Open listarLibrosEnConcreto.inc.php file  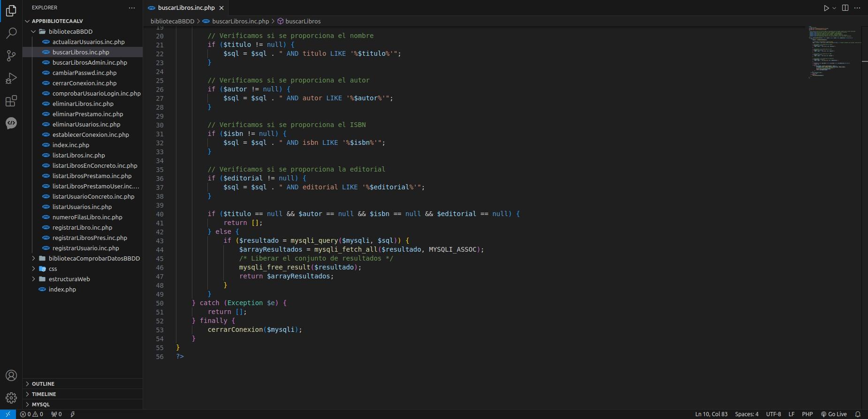83,165
